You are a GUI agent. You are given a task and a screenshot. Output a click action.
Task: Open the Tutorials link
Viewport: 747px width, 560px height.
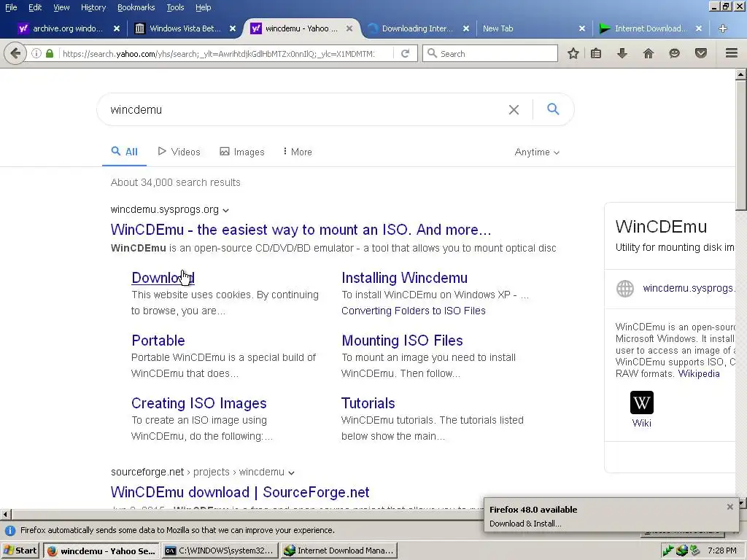coord(368,403)
